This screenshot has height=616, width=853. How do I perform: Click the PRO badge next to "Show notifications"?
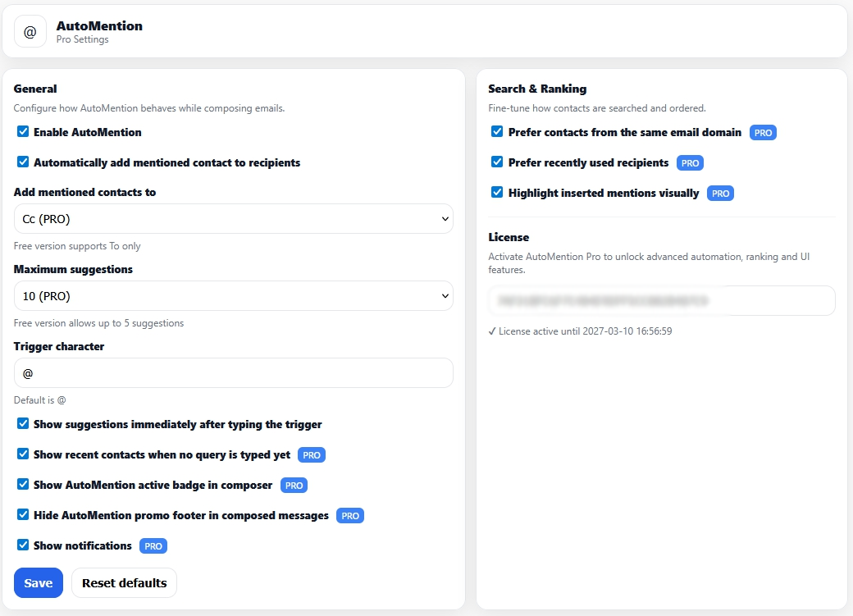(x=153, y=545)
